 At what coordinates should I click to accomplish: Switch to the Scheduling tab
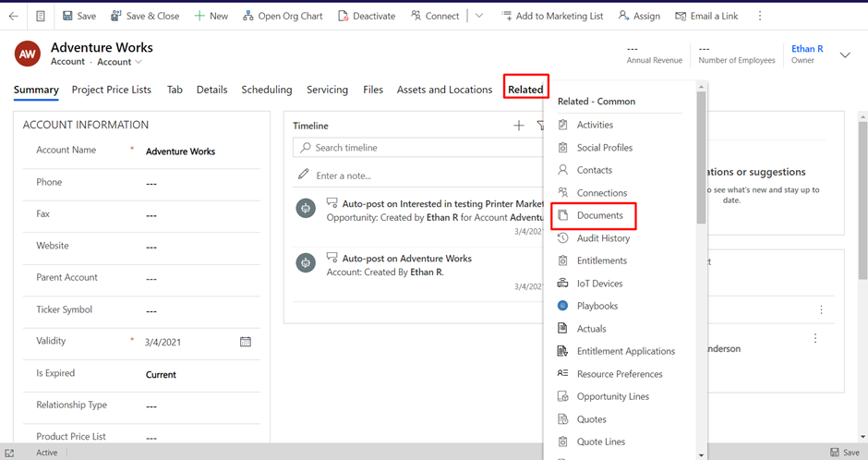[266, 90]
